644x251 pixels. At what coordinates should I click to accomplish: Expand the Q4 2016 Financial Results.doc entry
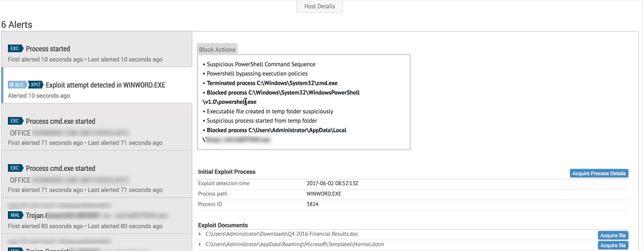200,234
